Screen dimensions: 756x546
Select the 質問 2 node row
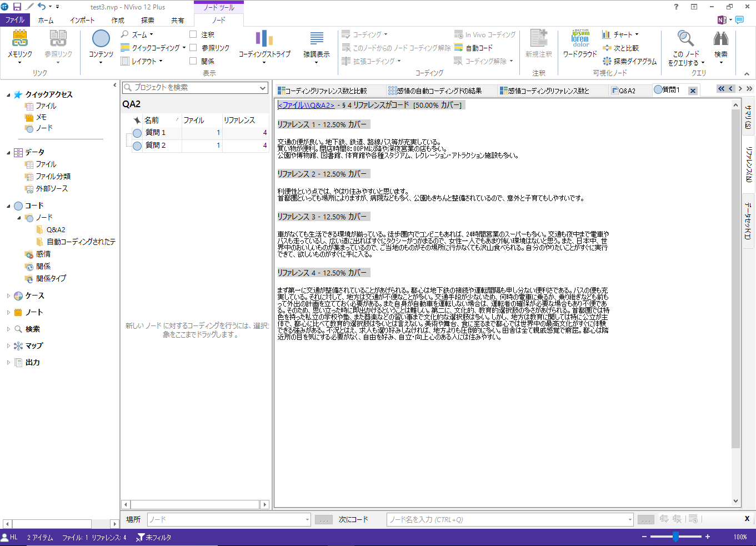click(156, 146)
